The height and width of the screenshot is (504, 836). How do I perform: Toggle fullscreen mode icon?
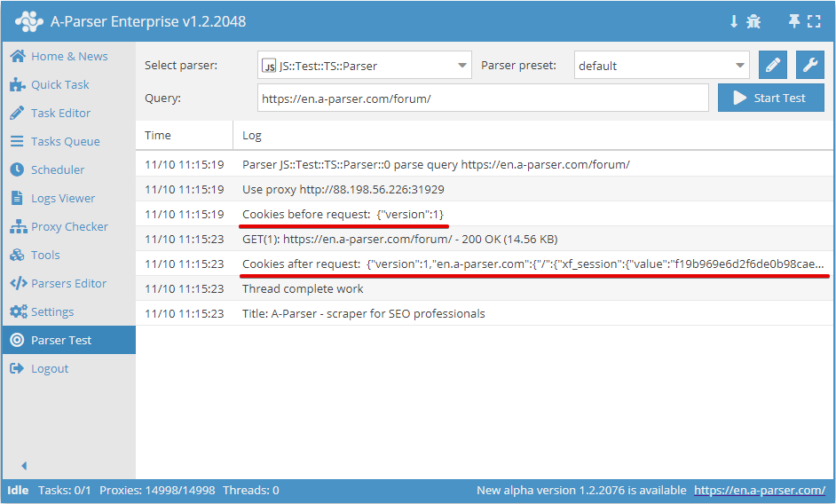(x=814, y=21)
